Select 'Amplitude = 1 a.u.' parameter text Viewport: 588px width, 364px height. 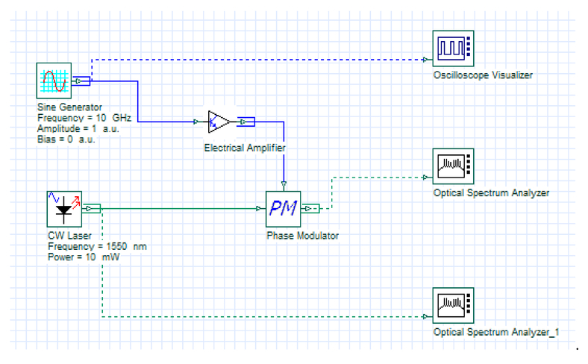point(78,128)
